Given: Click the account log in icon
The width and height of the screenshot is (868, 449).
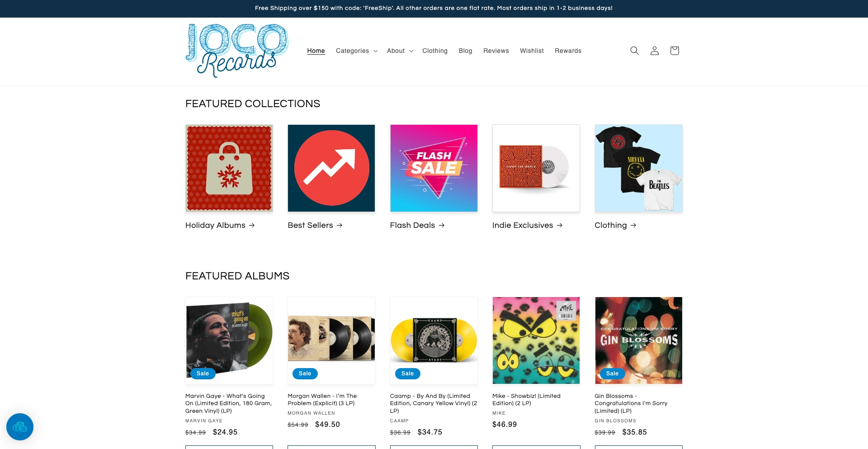Looking at the screenshot, I should tap(654, 51).
